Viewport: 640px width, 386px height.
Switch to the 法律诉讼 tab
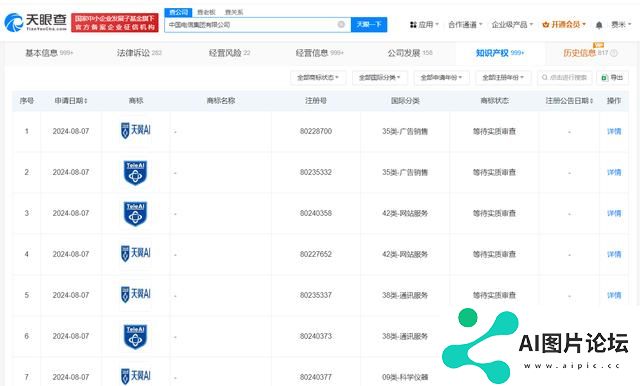coord(139,53)
